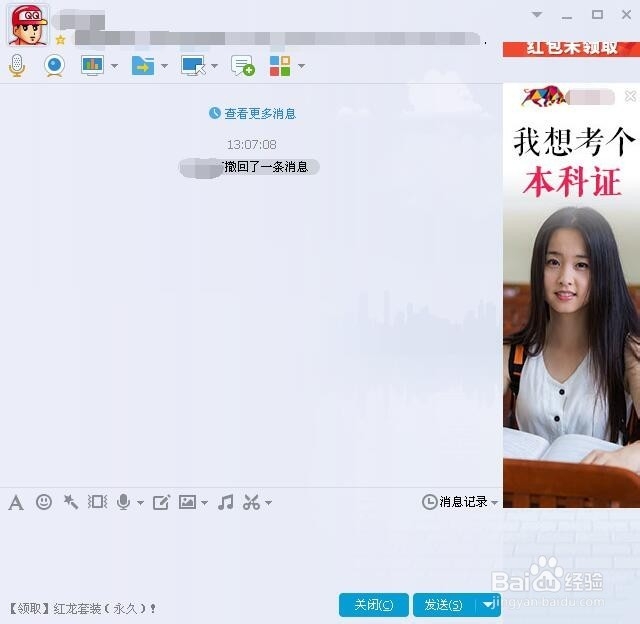Expand the send picture dropdown arrow

pos(204,503)
